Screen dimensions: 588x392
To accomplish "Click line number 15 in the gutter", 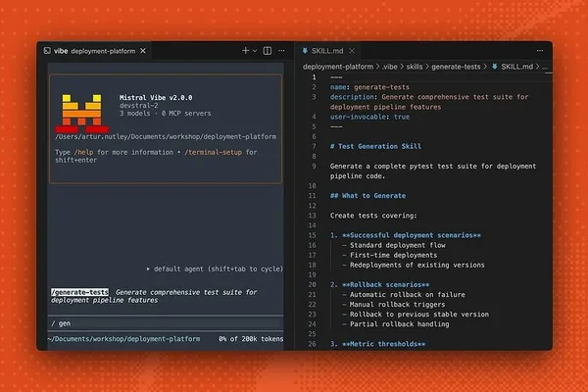I will pyautogui.click(x=312, y=235).
